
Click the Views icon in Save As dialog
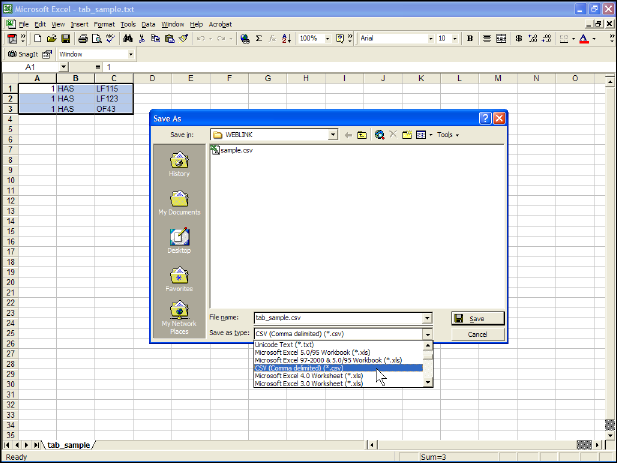point(421,135)
